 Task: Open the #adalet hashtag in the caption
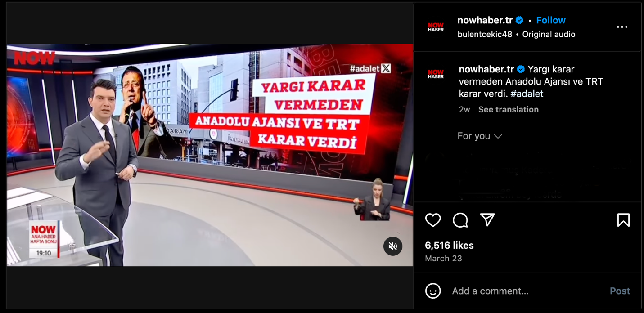(527, 94)
